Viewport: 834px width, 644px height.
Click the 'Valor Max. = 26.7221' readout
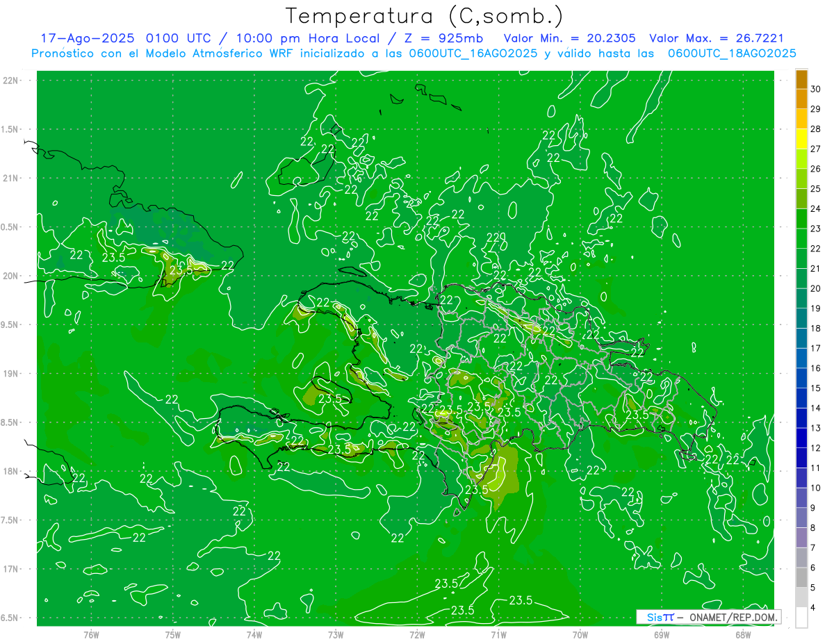click(x=717, y=38)
